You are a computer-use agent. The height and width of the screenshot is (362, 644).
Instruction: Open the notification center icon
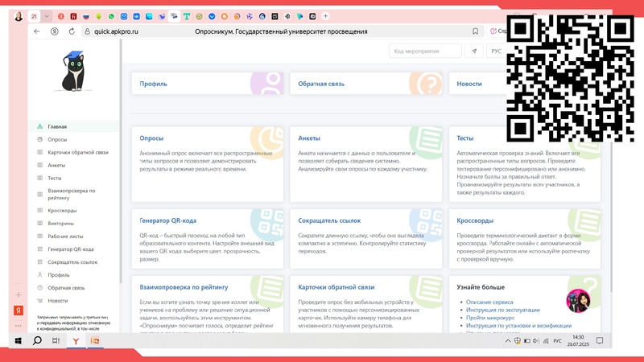[600, 340]
